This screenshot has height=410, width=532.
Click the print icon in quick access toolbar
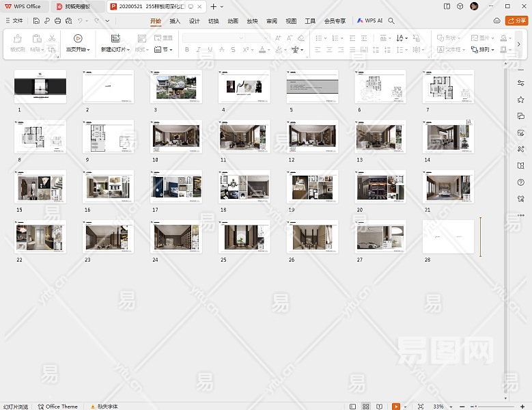pos(57,21)
